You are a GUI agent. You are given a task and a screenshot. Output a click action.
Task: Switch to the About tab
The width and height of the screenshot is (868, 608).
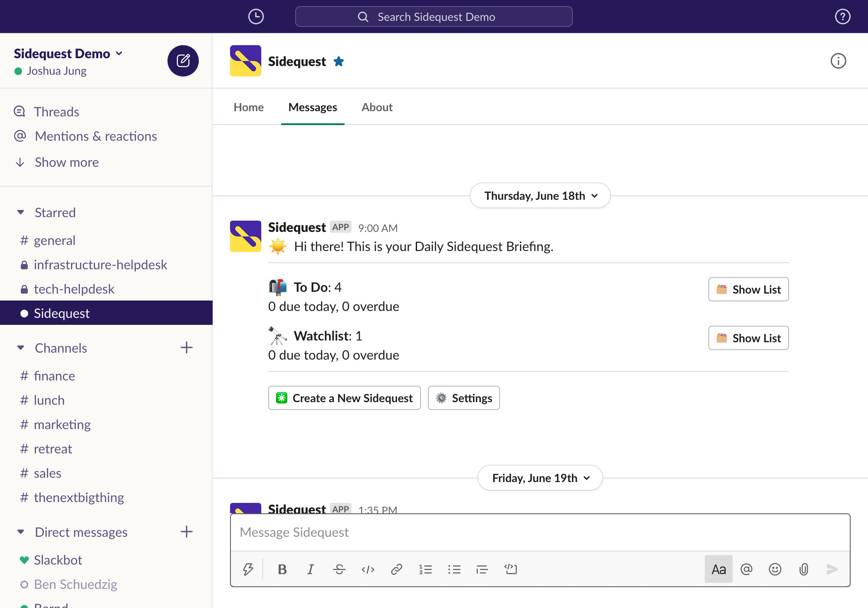[x=377, y=107]
